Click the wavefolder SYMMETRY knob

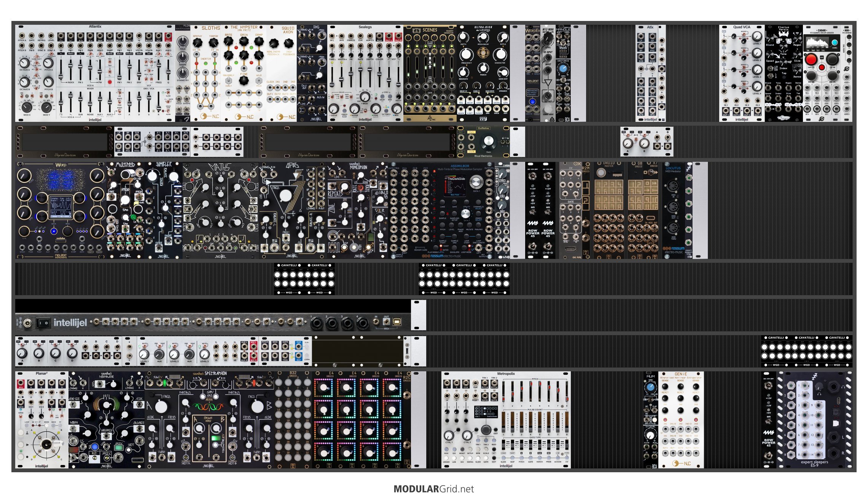point(183,72)
